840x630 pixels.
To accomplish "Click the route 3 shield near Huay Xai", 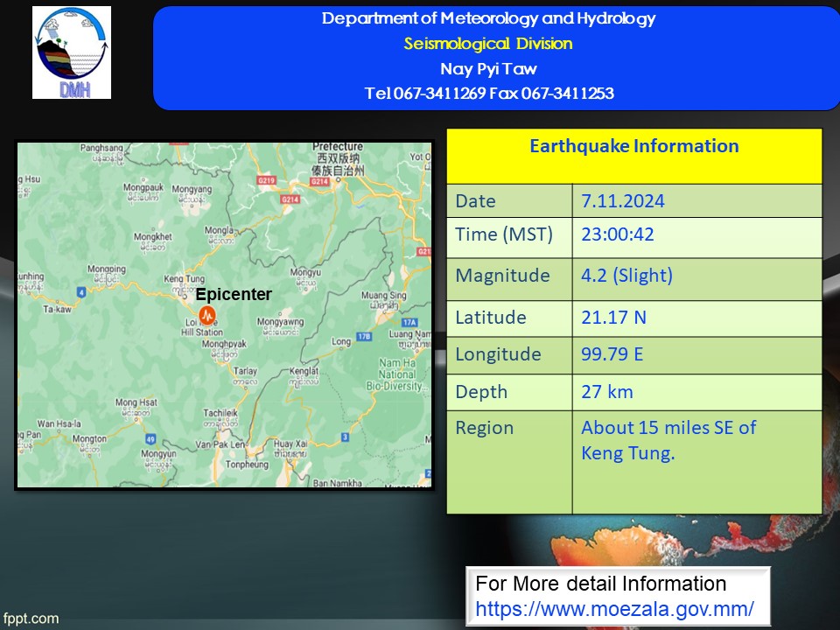I will [345, 437].
